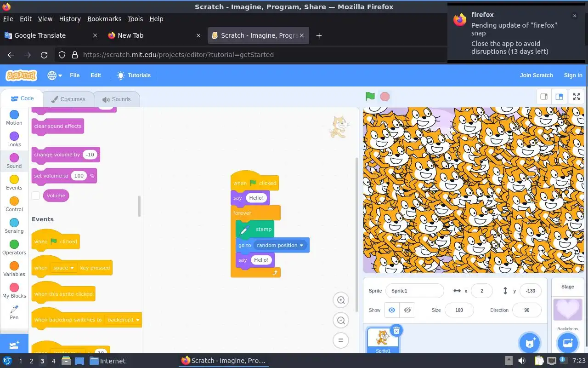Screen dimensions: 588x368
Task: Click the sprite y position field
Action: click(531, 291)
